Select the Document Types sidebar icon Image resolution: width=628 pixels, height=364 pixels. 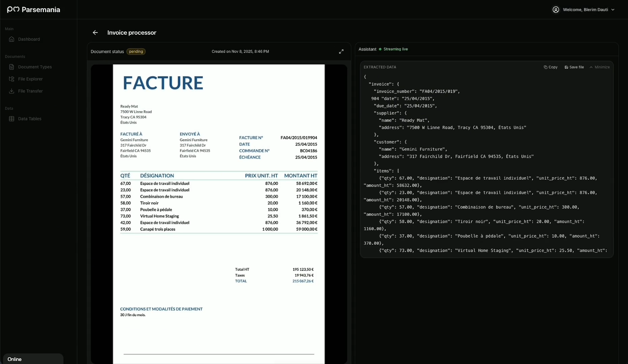click(12, 67)
